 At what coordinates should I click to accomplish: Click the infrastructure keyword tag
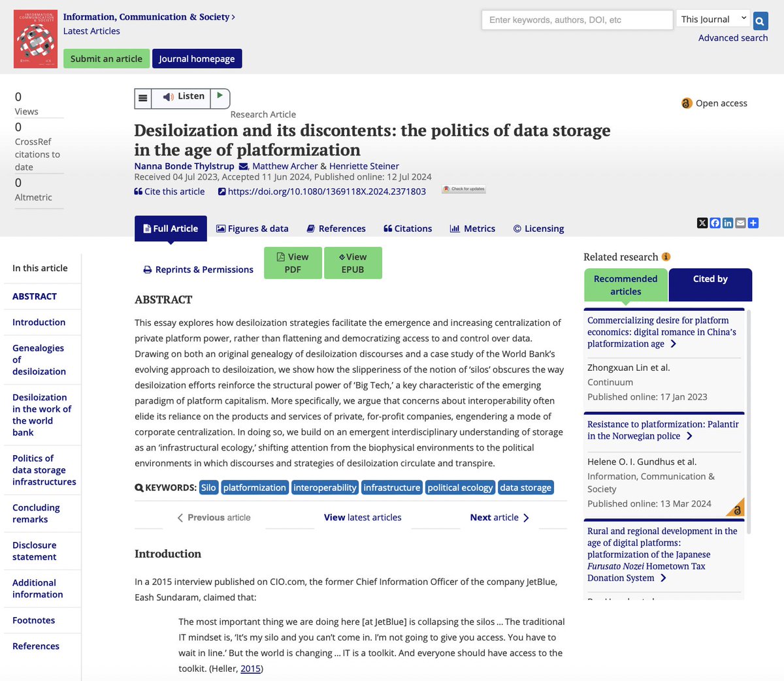[392, 487]
